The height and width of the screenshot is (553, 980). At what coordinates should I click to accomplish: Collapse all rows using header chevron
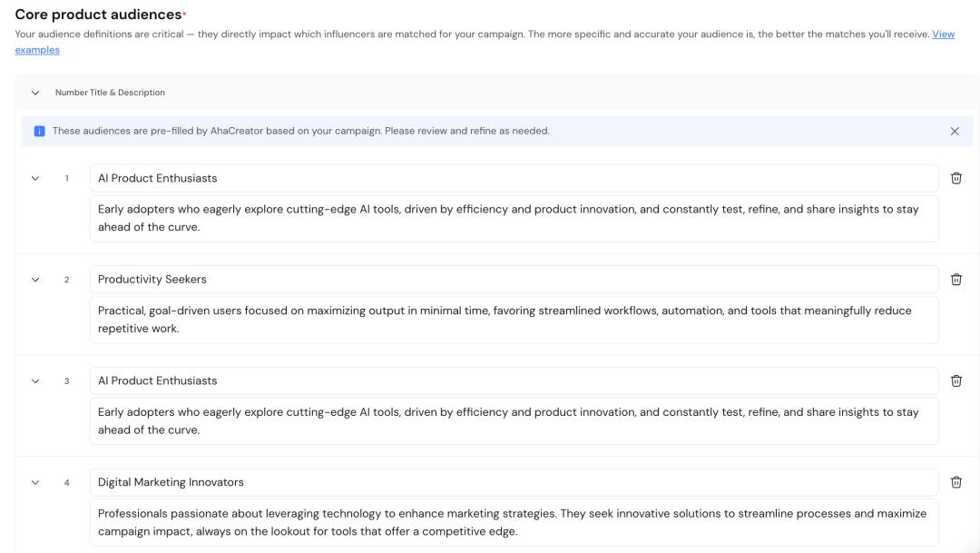pos(35,93)
